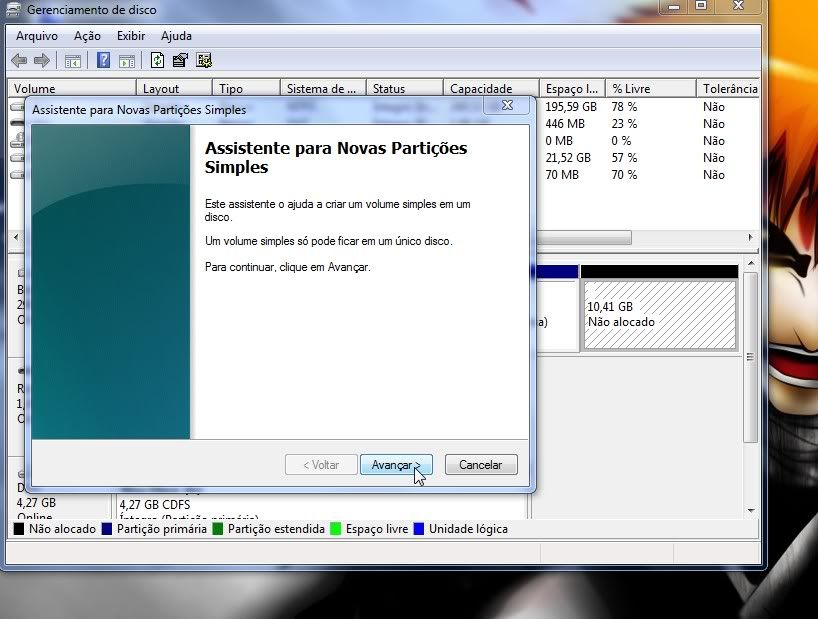Click the show/hide action pane icon
818x619 pixels.
click(x=127, y=61)
